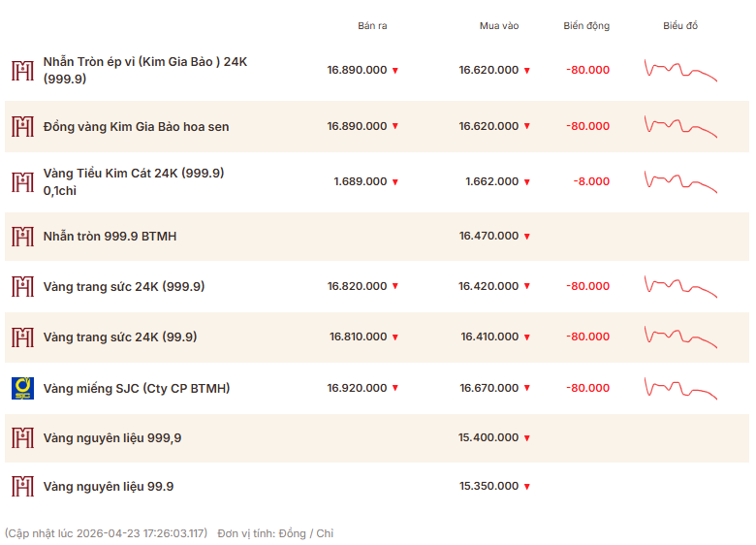The width and height of the screenshot is (756, 545).
Task: Click the logo icon beside Vàng Tiểu Kim Cát
Action: click(x=22, y=181)
